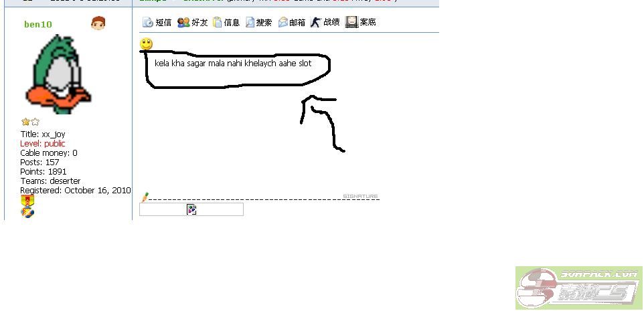644x311 pixels.
Task: Click the star rating under the avatar
Action: pos(30,122)
